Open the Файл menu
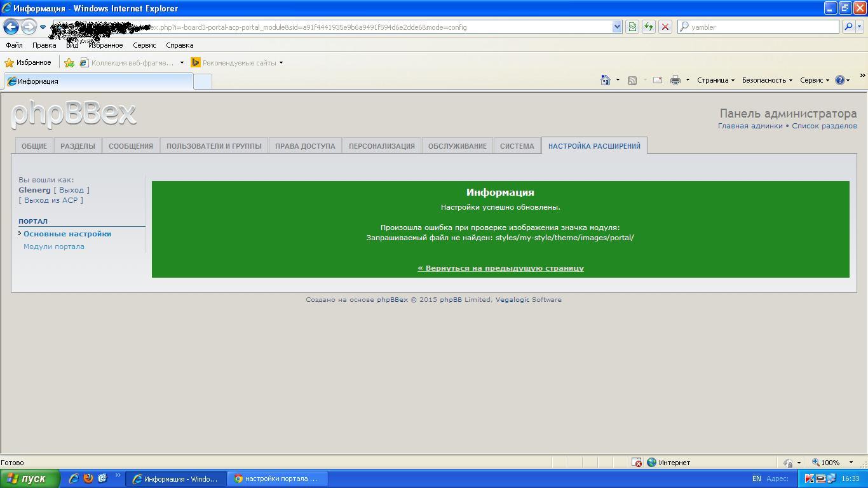The height and width of the screenshot is (488, 868). coord(14,45)
